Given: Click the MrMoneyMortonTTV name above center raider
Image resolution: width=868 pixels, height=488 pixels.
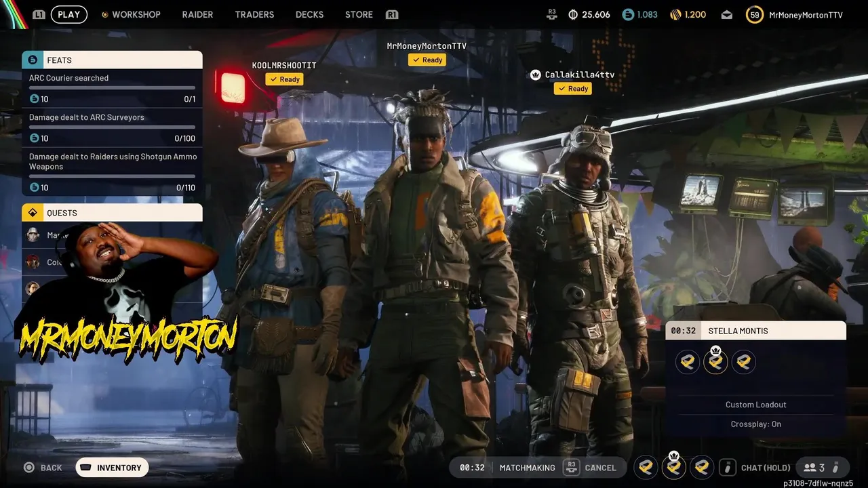Looking at the screenshot, I should click(x=427, y=45).
